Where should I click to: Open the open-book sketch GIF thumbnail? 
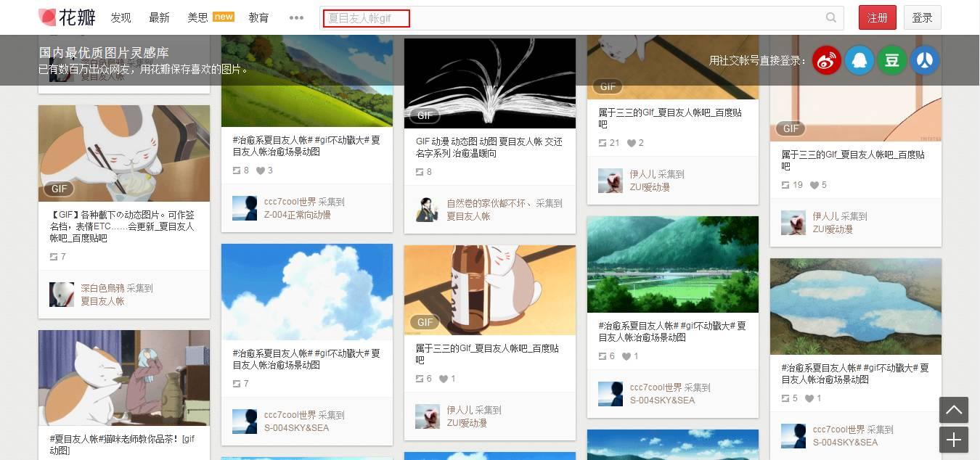[490, 83]
